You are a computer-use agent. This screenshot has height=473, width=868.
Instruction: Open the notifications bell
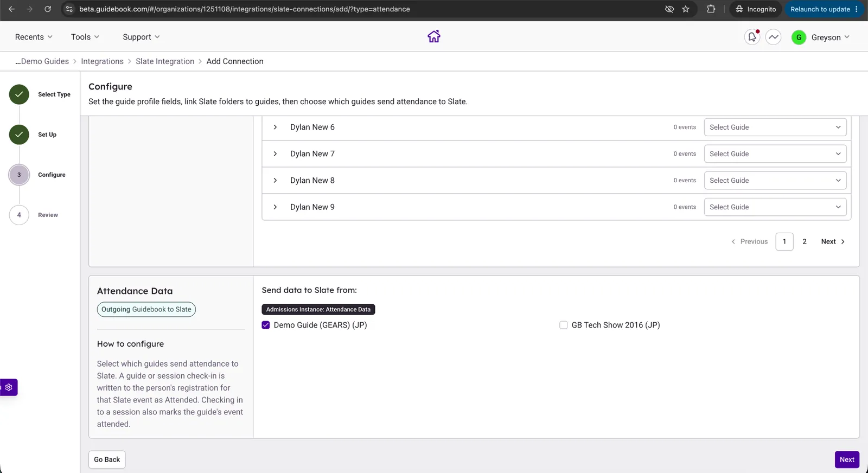pyautogui.click(x=752, y=37)
